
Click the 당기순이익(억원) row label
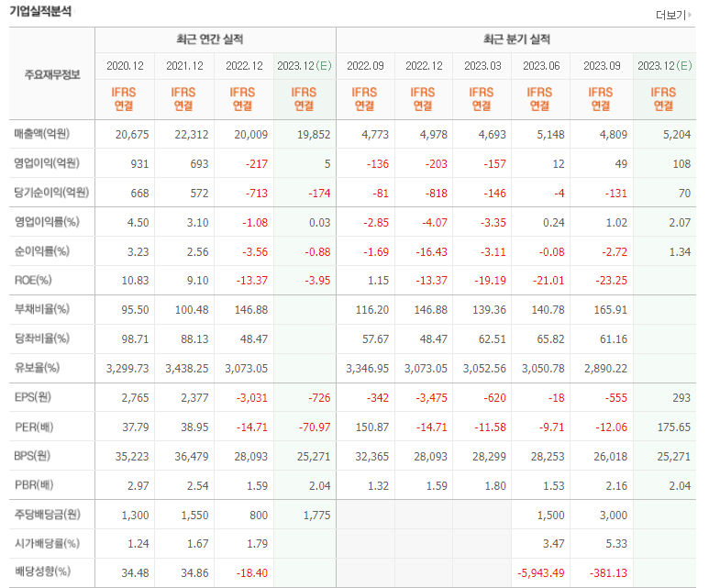51,193
